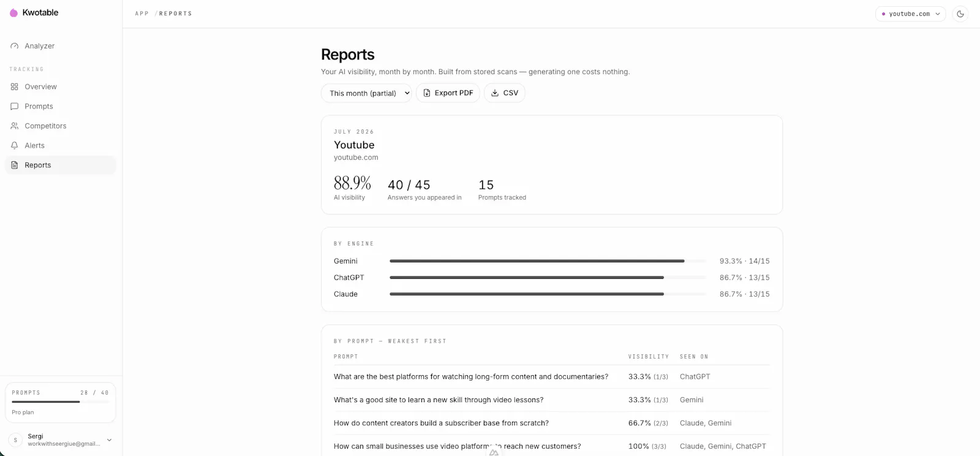980x456 pixels.
Task: Click the SEEN ON column header
Action: (694, 357)
